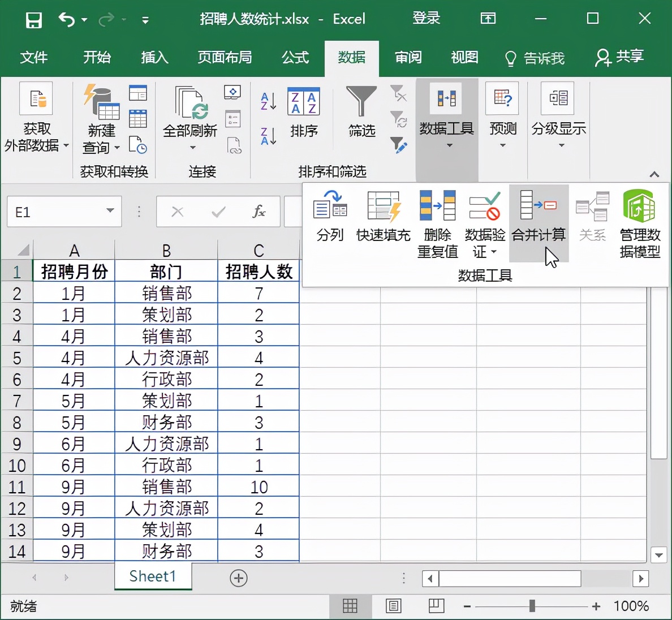Open the Undo history dropdown arrow

(84, 20)
